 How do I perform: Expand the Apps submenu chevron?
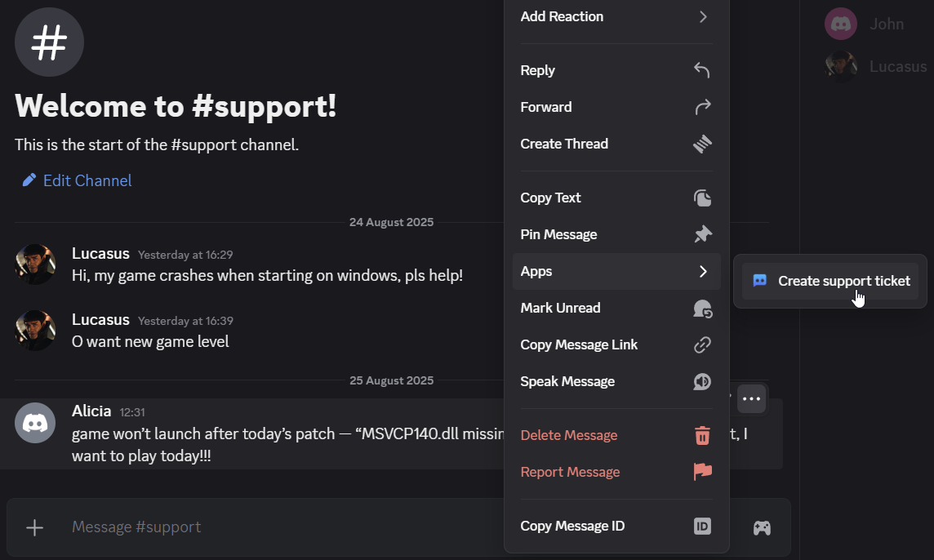(703, 271)
